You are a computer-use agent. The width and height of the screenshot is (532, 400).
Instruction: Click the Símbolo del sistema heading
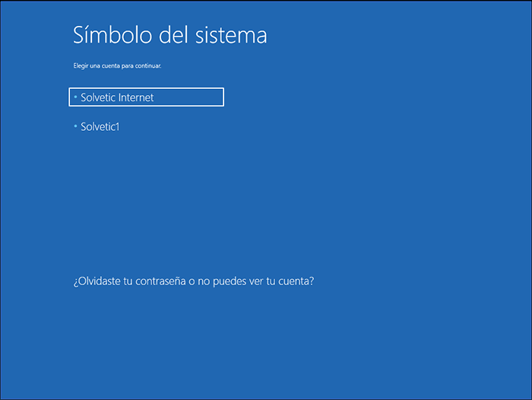(169, 35)
